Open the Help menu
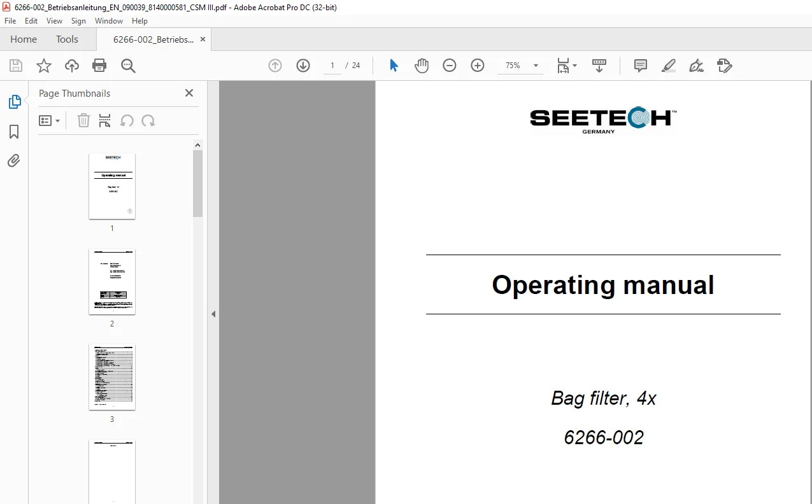Screen dimensions: 812x504 pos(139,21)
